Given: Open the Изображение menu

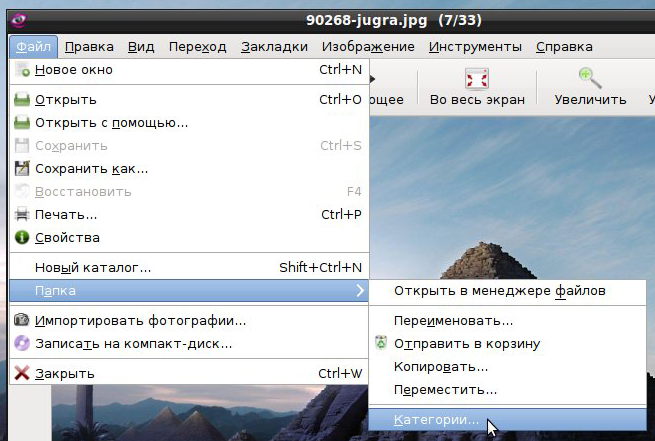Looking at the screenshot, I should pos(368,47).
